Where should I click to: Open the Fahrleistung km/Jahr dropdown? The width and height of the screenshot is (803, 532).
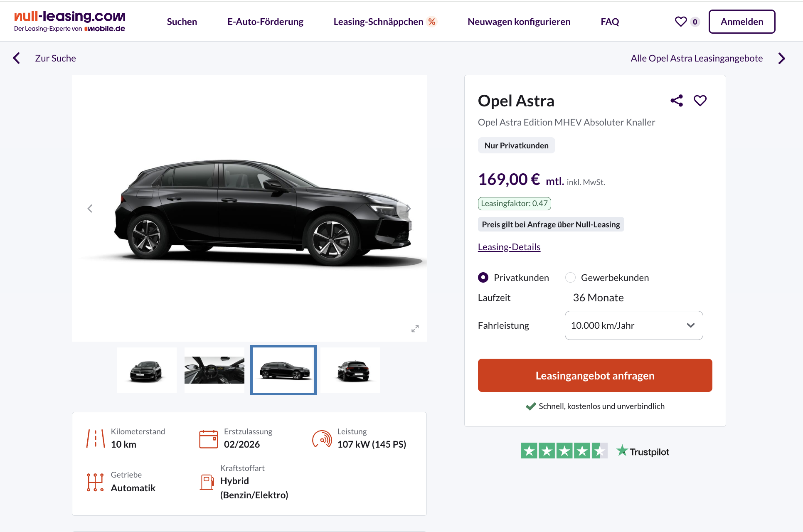(634, 325)
